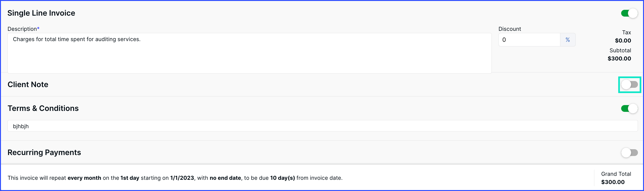Screen dimensions: 644x191
Task: Click the Grand Total $300.00 value
Action: pos(613,182)
